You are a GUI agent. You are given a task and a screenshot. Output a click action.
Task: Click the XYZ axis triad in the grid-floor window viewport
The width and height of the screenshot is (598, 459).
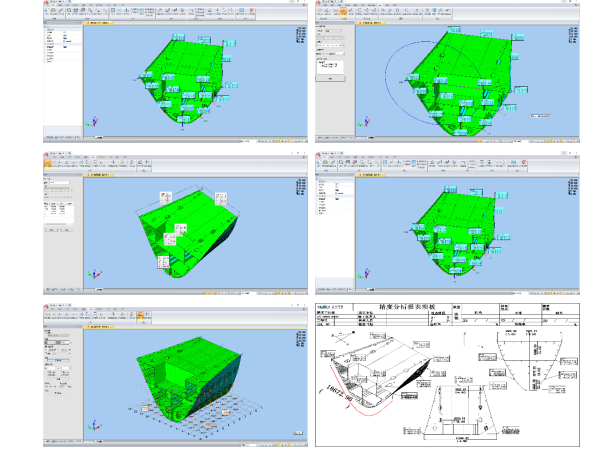pyautogui.click(x=94, y=425)
